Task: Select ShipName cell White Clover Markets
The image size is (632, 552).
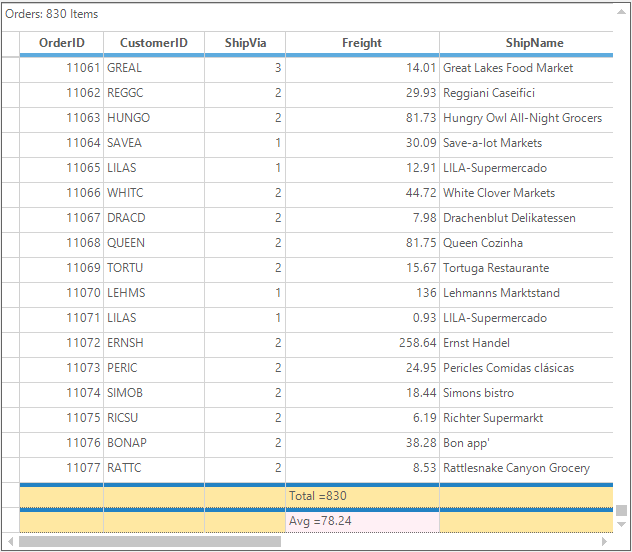Action: point(526,195)
